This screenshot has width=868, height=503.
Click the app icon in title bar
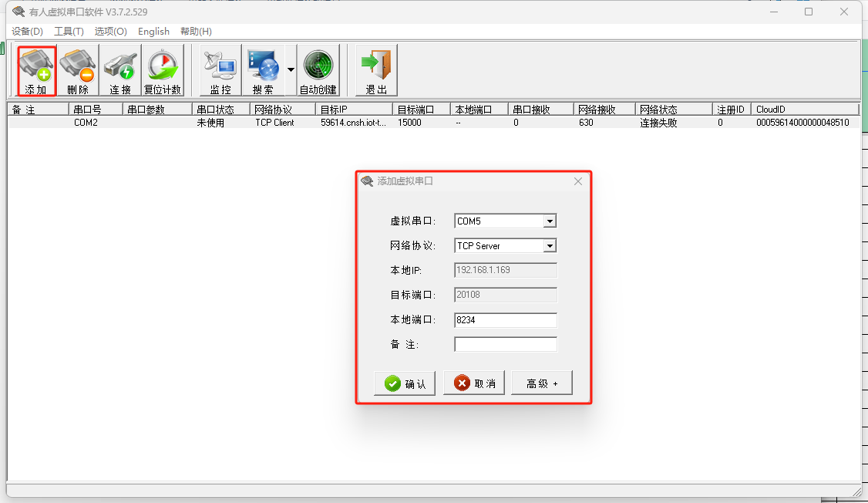(19, 12)
